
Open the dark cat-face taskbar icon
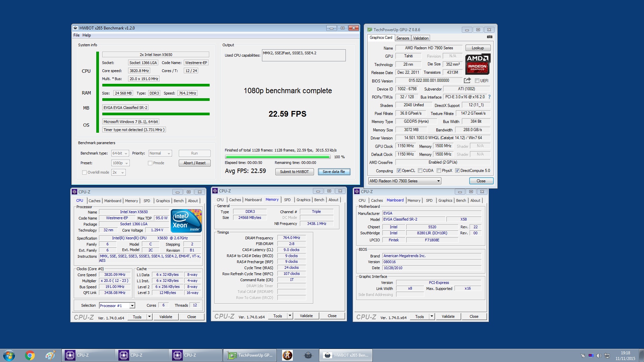click(x=308, y=355)
